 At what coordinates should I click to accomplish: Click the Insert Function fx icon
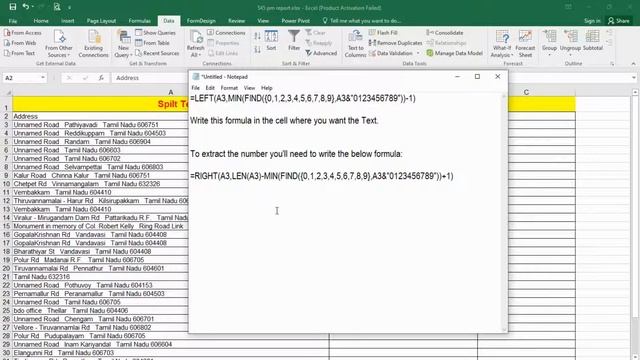[101, 78]
